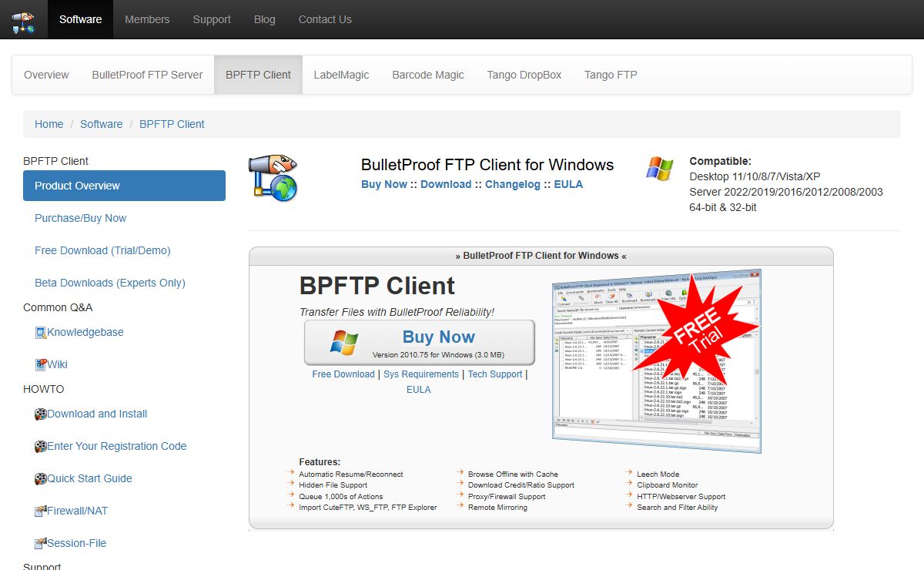Select the BPFTP Client tab

[x=258, y=75]
